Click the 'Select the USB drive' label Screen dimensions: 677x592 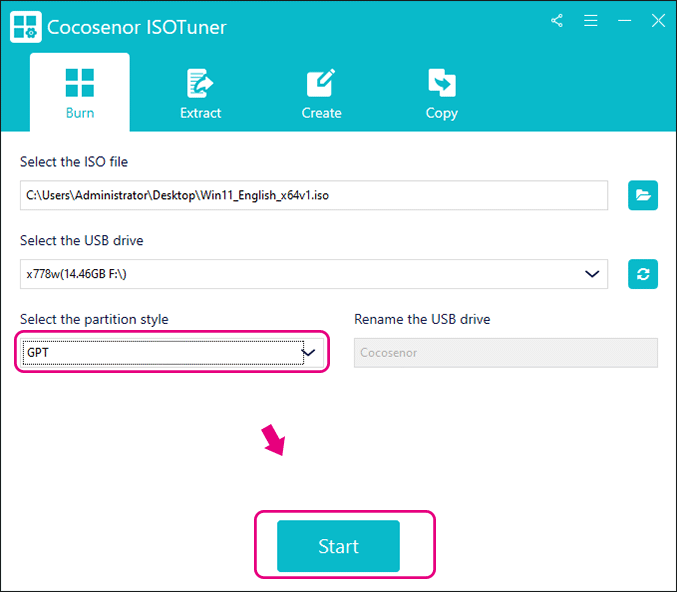click(x=82, y=241)
